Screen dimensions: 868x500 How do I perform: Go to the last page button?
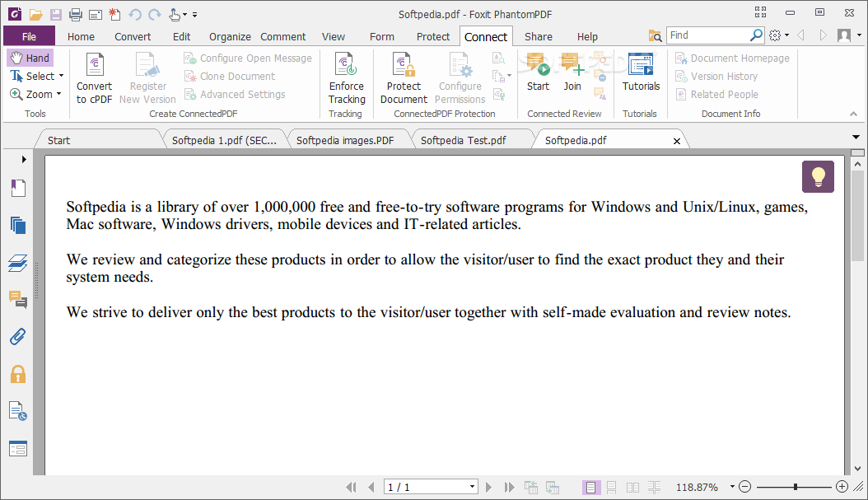click(x=509, y=488)
